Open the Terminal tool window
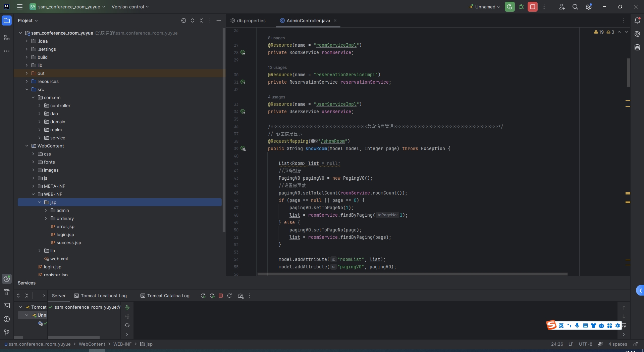Viewport: 644px width, 352px height. point(7,306)
